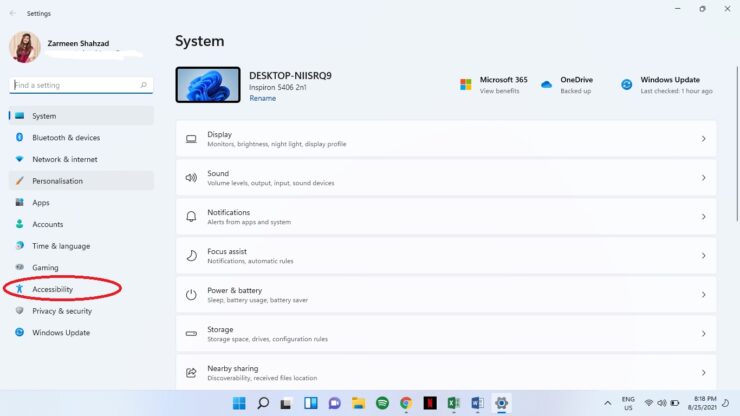Expand the Notifications chevron
740x416 pixels.
(703, 217)
